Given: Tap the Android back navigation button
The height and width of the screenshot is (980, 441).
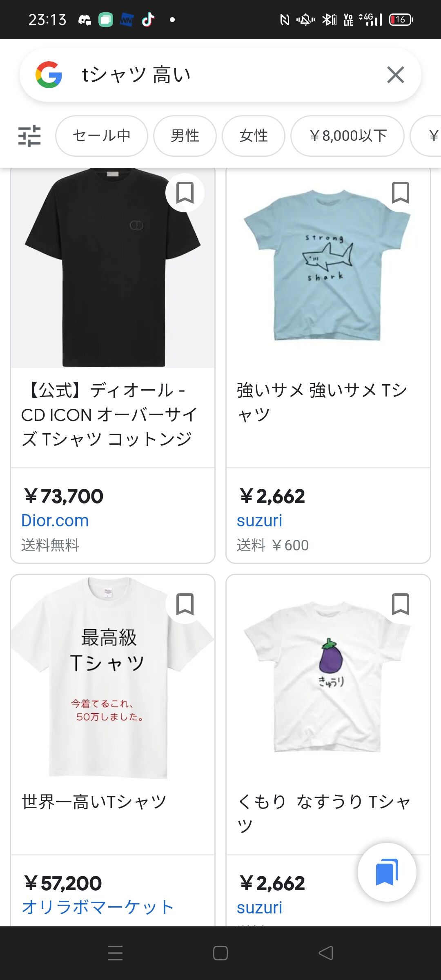Looking at the screenshot, I should (326, 953).
